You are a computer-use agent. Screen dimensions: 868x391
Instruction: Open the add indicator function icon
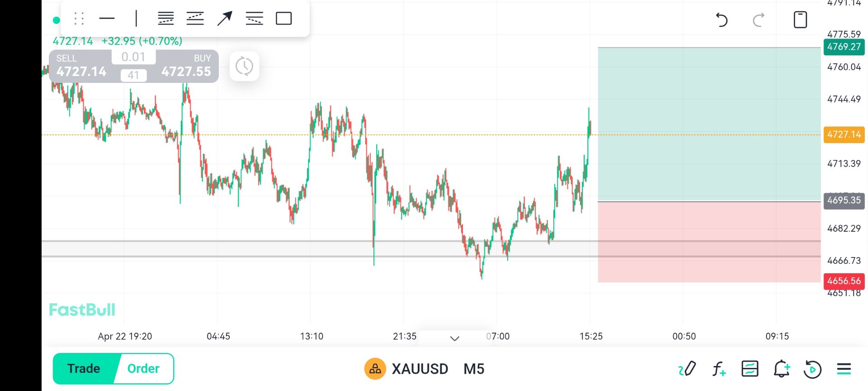tap(719, 369)
